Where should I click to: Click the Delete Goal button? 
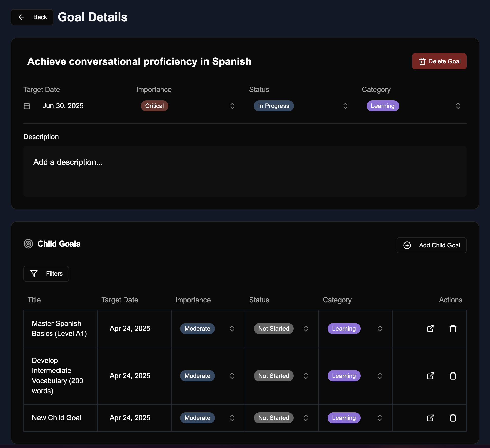(439, 61)
